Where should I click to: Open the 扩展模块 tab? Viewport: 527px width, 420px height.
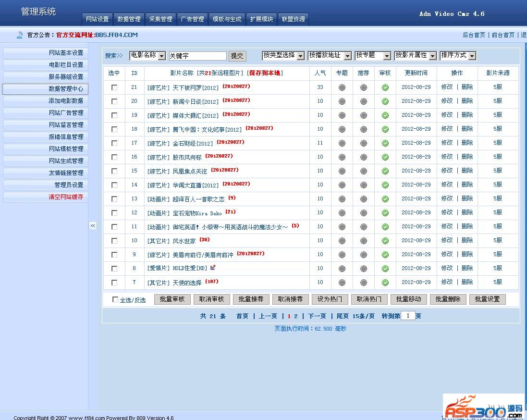tap(261, 19)
